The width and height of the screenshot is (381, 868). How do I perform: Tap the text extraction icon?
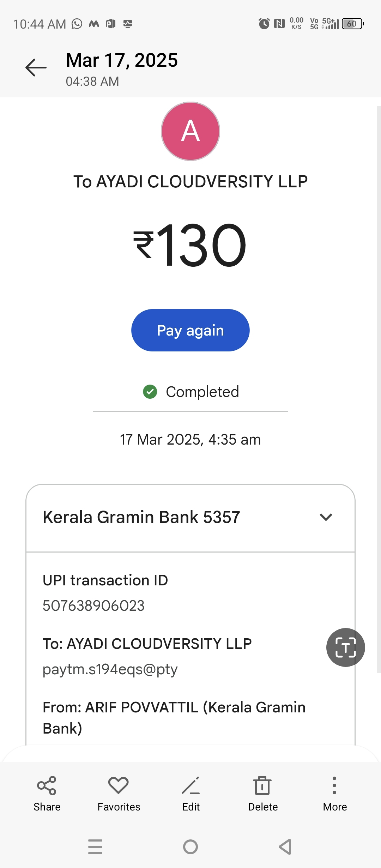pos(345,647)
